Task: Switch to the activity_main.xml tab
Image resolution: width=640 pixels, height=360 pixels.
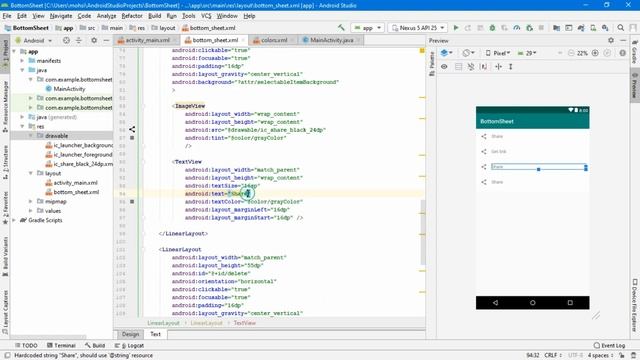Action: click(x=147, y=40)
